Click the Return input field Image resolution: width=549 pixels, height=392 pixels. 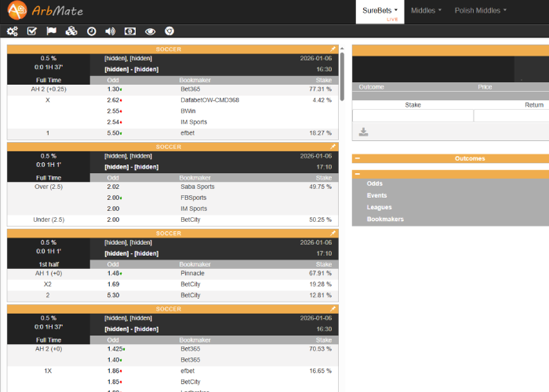[x=511, y=115]
